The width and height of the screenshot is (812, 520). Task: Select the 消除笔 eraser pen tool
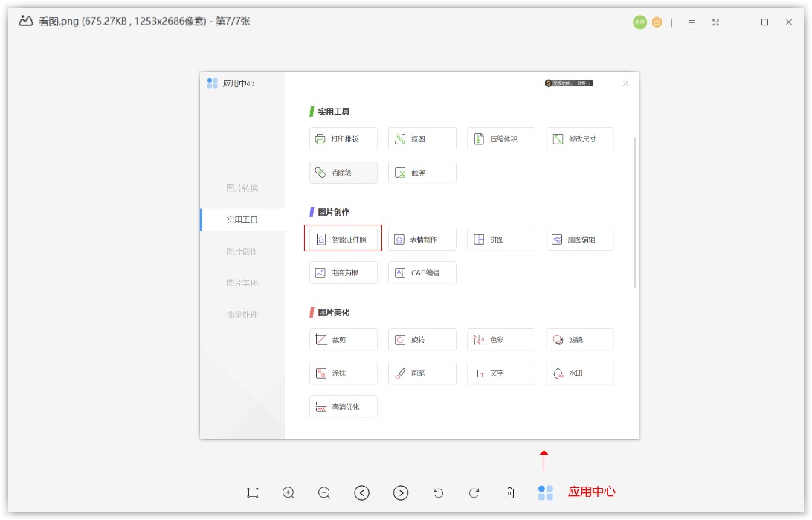[x=344, y=172]
